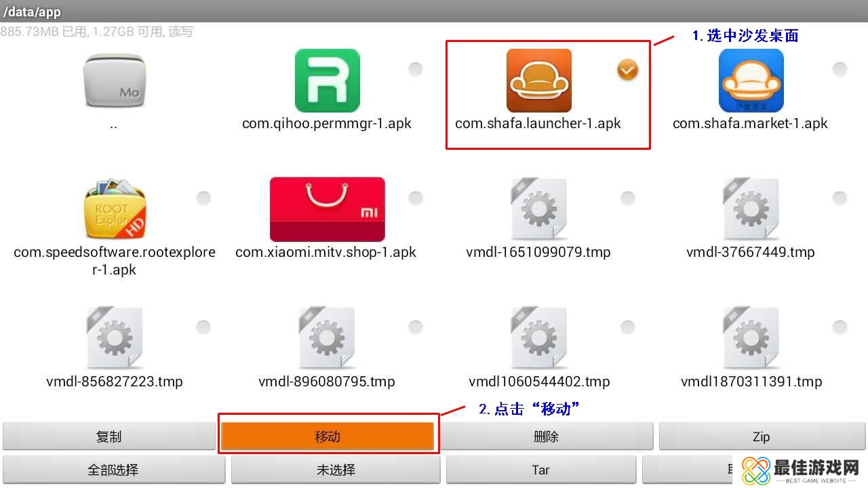This screenshot has width=868, height=488.
Task: Select the com.qihoo.permmgr-1.apk green icon
Action: (327, 81)
